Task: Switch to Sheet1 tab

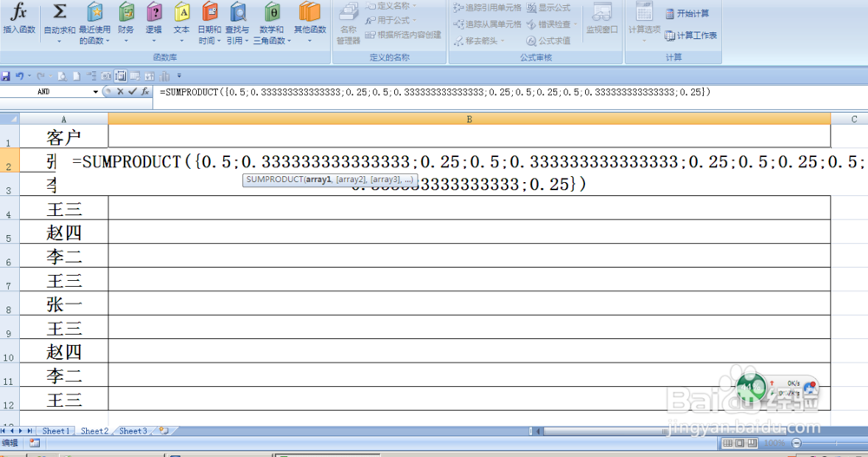Action: 56,431
